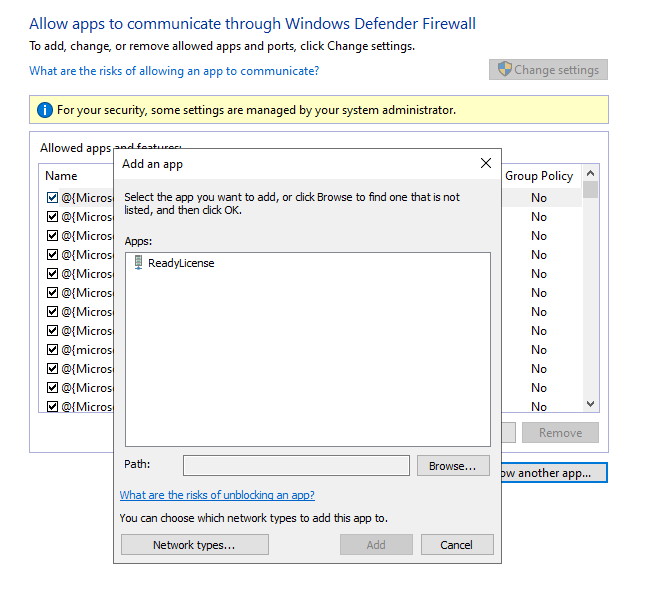The width and height of the screenshot is (646, 593).
Task: Open risks of allowing an app link
Action: [174, 71]
